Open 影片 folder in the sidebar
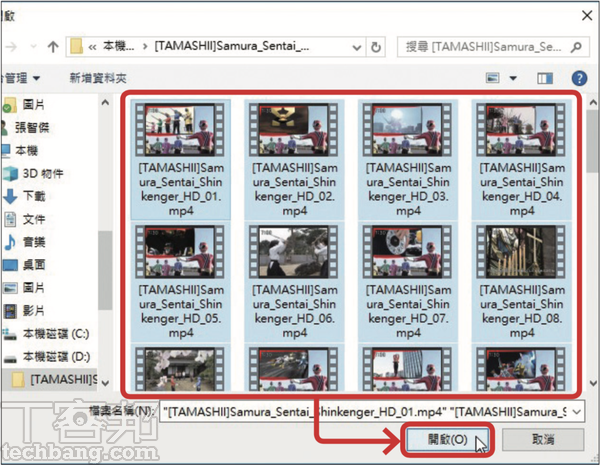Screen dimensions: 600x465 pyautogui.click(x=33, y=310)
